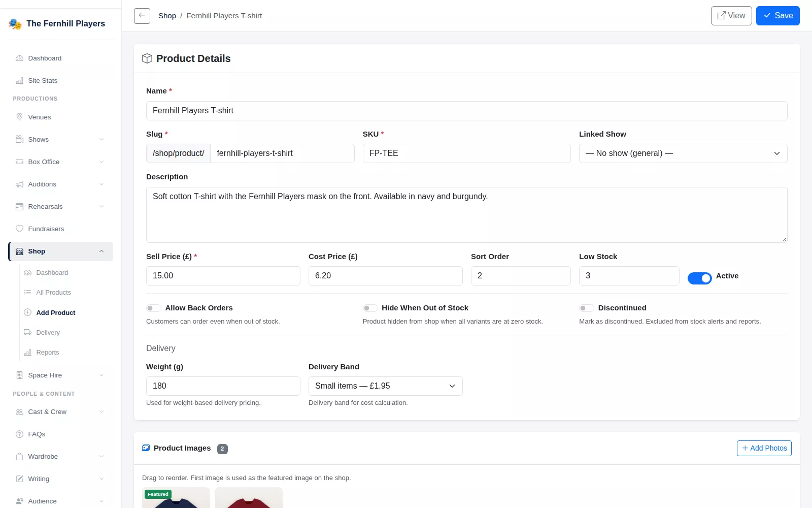The image size is (812, 508).
Task: Collapse the Shop menu chevron
Action: coord(101,251)
